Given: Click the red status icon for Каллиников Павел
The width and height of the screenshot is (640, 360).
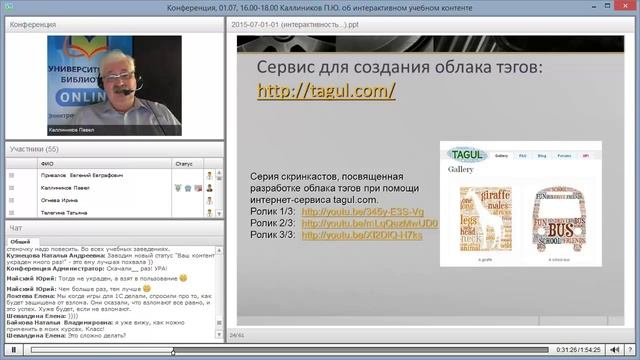Looking at the screenshot, I should [198, 188].
